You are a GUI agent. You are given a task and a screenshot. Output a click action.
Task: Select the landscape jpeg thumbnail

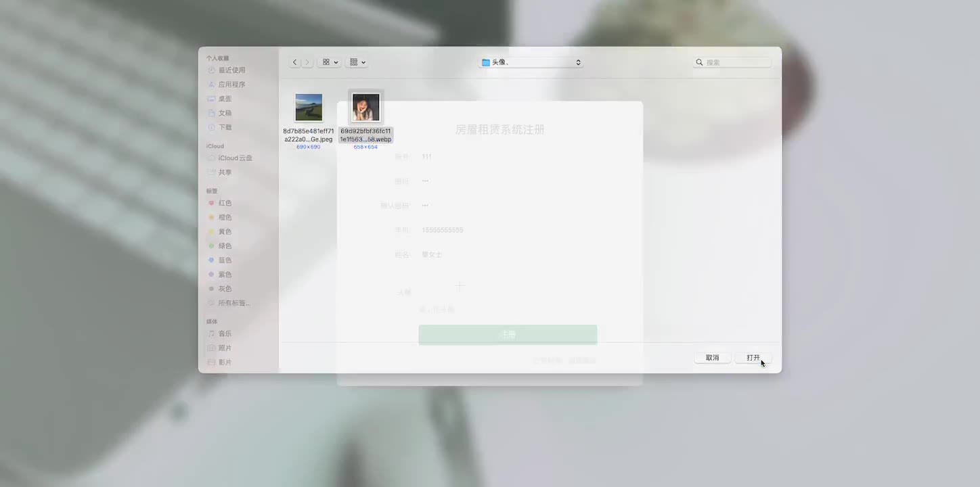[x=309, y=108]
